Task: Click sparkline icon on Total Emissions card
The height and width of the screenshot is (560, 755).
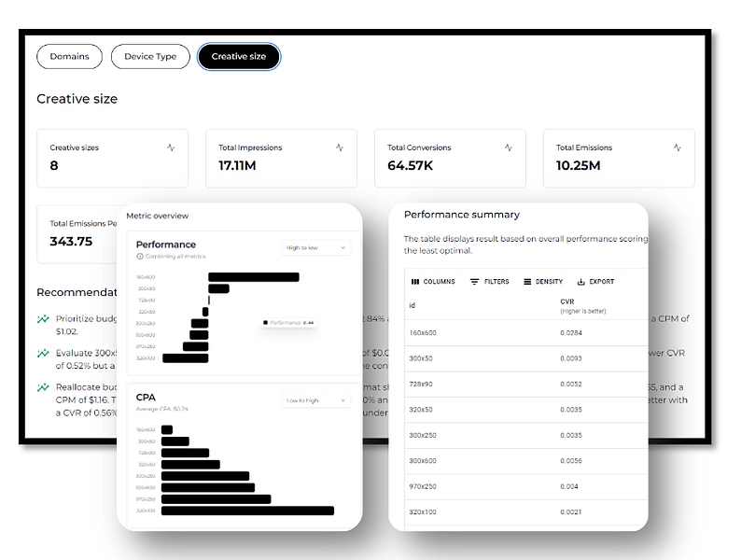Action: point(677,147)
